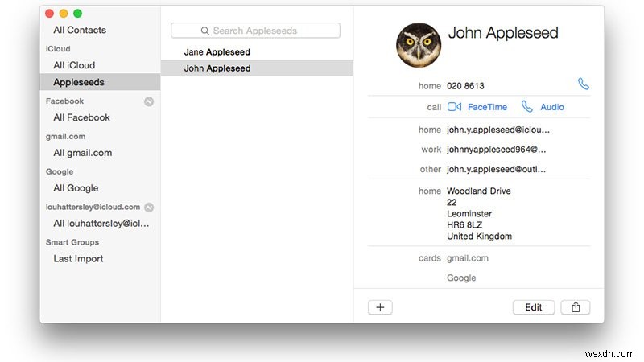Image resolution: width=644 pixels, height=362 pixels.
Task: Select All iCloud group
Action: point(74,65)
